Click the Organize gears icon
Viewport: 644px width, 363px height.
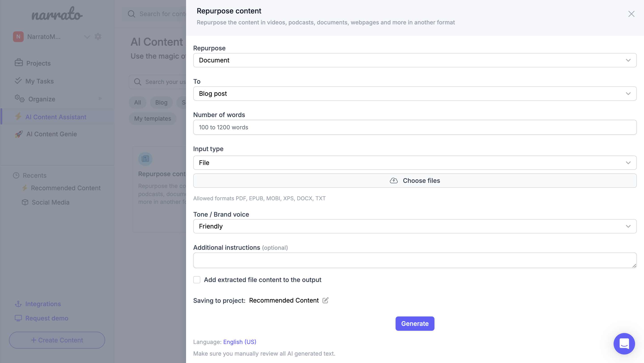click(19, 98)
